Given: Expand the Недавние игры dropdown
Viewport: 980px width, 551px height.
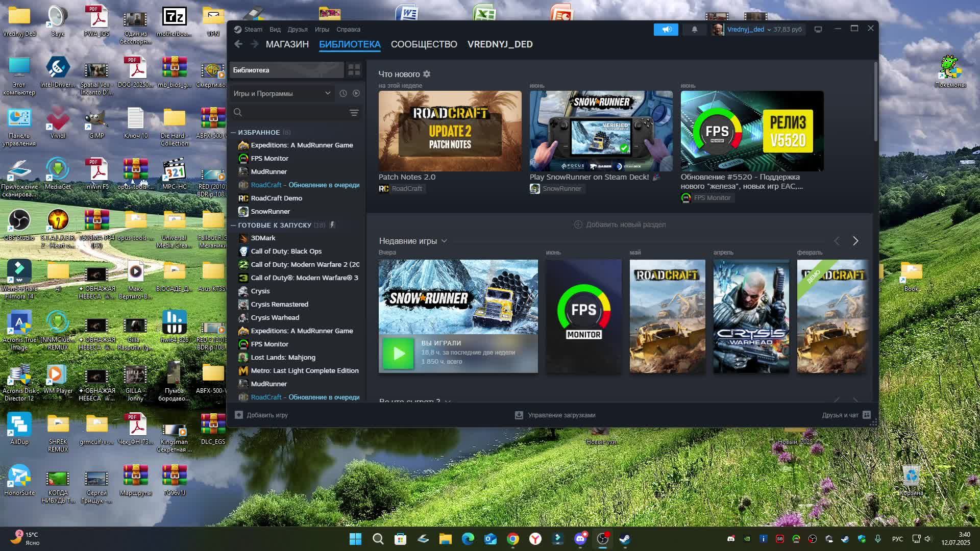Looking at the screenshot, I should [x=444, y=241].
